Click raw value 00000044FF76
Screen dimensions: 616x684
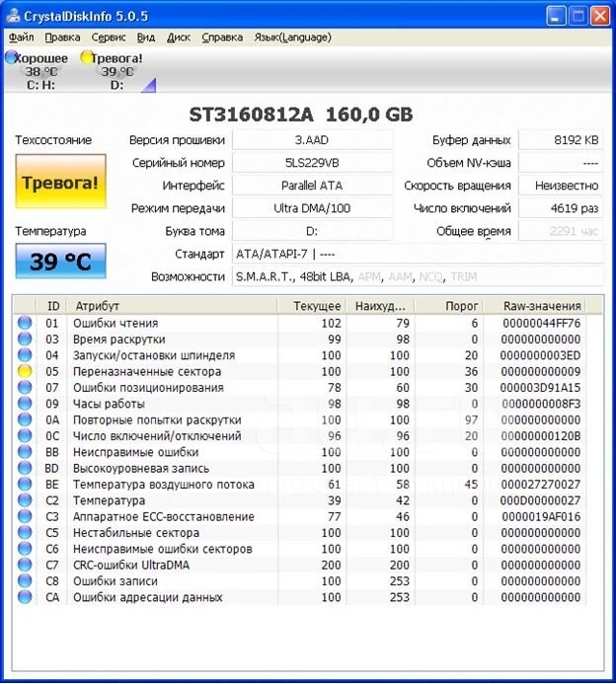541,323
